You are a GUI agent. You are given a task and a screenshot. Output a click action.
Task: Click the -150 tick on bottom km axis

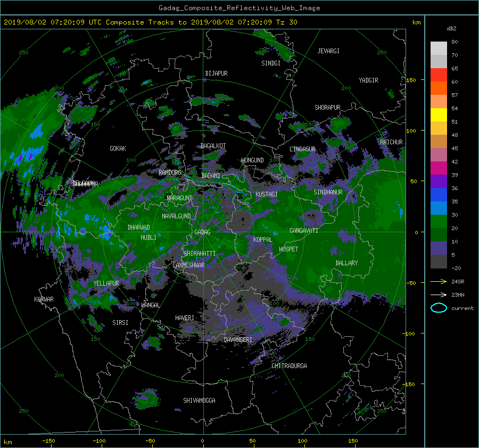pos(48,441)
